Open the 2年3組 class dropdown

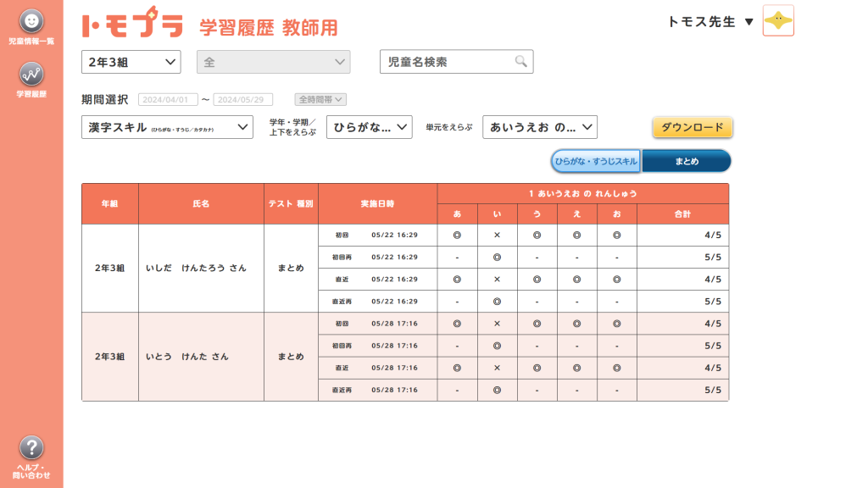[x=131, y=62]
